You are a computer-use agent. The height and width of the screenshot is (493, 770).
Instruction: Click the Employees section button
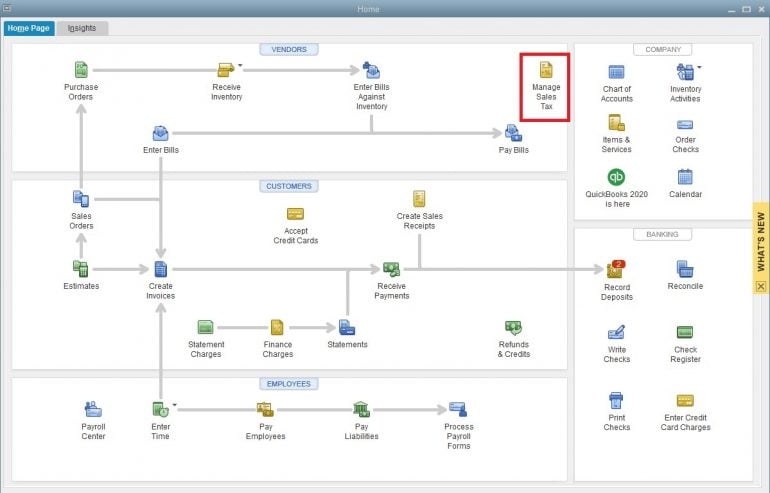pos(288,383)
